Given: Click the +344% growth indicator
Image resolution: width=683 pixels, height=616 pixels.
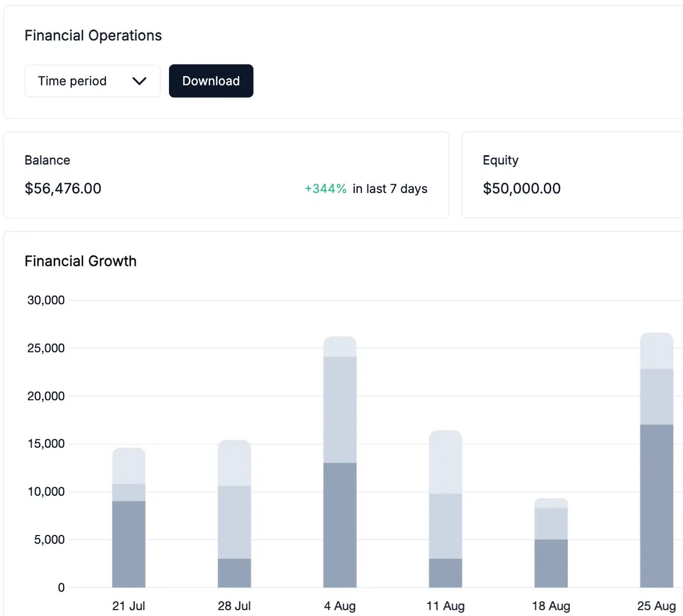Looking at the screenshot, I should click(325, 189).
